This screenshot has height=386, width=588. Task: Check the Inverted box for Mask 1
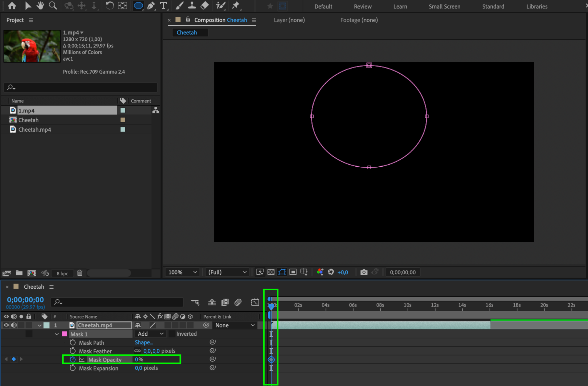pyautogui.click(x=172, y=334)
